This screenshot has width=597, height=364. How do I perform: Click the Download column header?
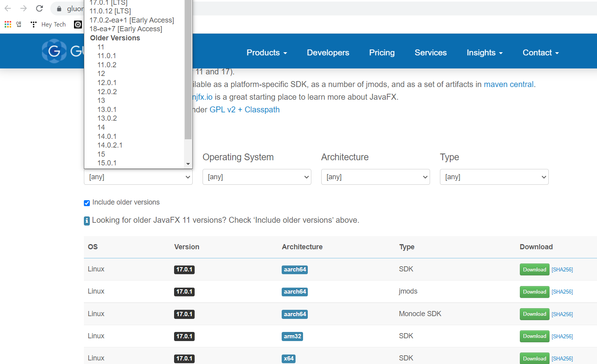(536, 247)
